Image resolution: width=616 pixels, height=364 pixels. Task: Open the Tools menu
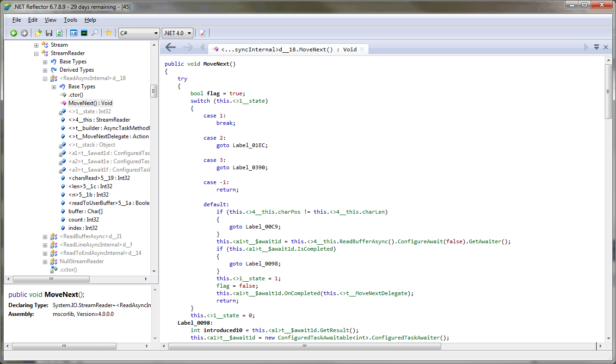click(70, 20)
